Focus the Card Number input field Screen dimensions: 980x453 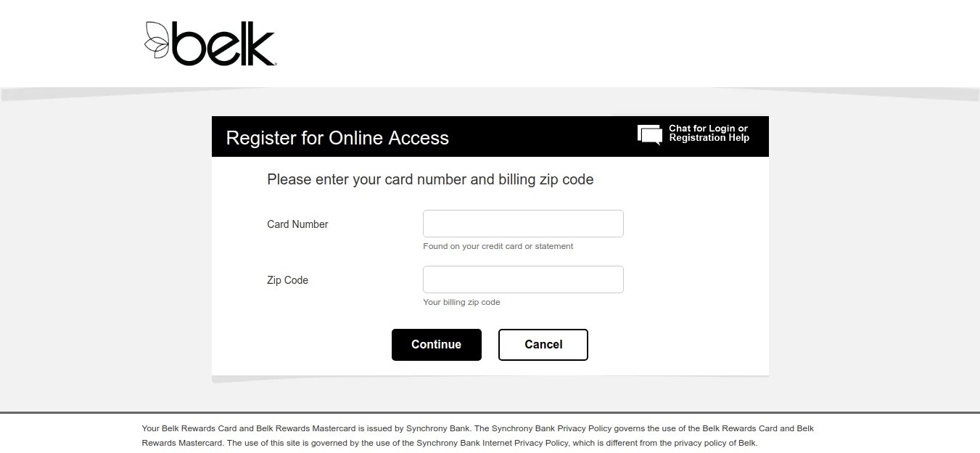tap(522, 224)
